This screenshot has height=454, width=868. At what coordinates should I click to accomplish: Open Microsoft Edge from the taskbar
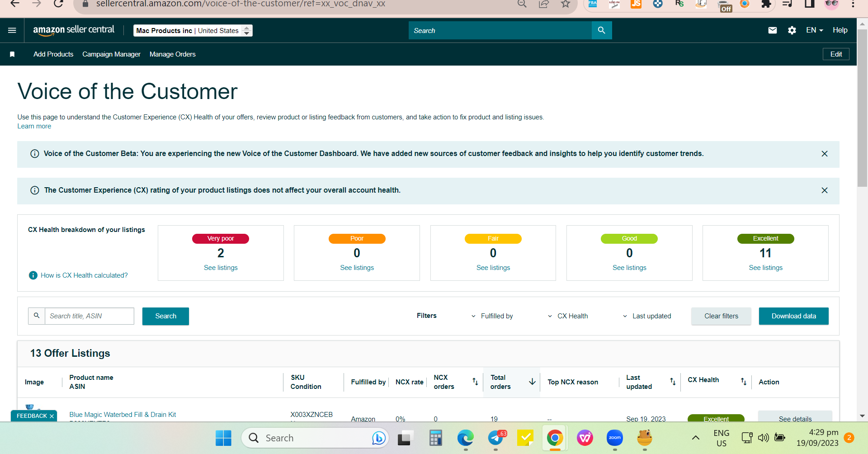tap(465, 438)
